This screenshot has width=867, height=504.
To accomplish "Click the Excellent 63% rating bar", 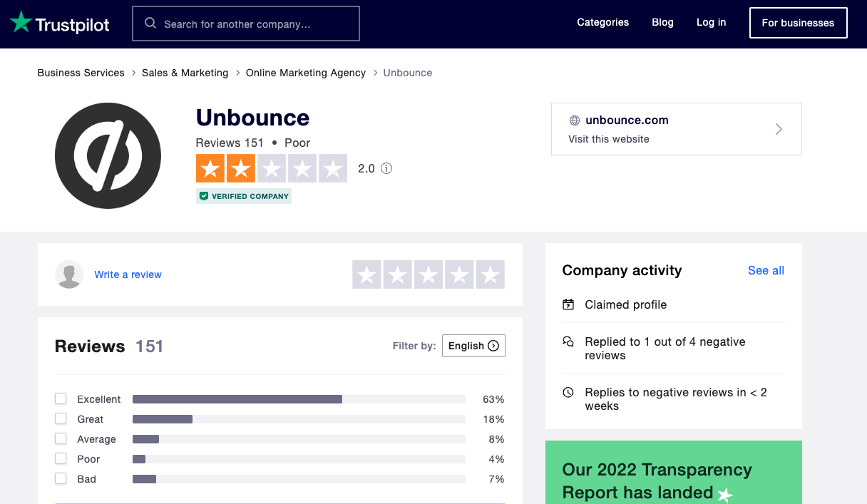I will [299, 399].
